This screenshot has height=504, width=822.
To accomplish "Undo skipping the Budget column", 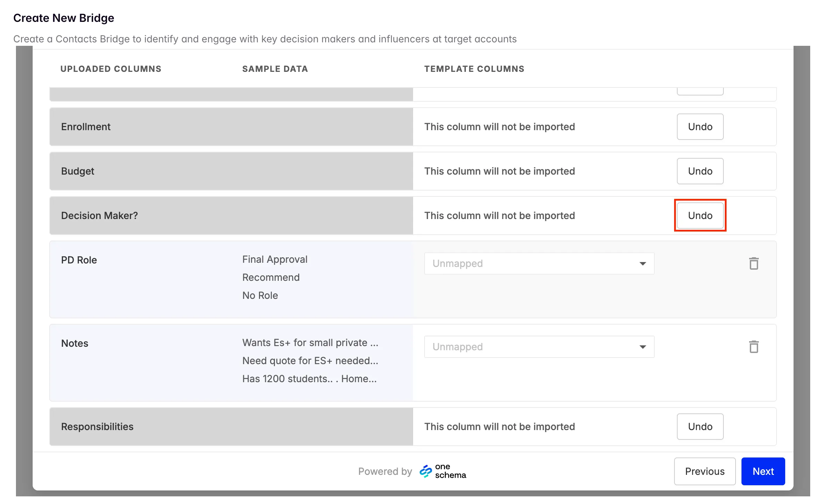I will pos(700,171).
